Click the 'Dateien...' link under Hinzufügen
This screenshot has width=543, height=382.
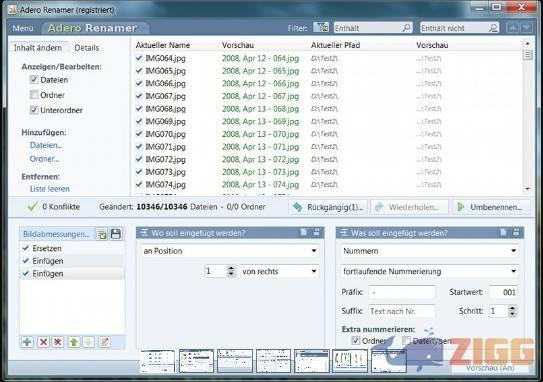tap(46, 145)
